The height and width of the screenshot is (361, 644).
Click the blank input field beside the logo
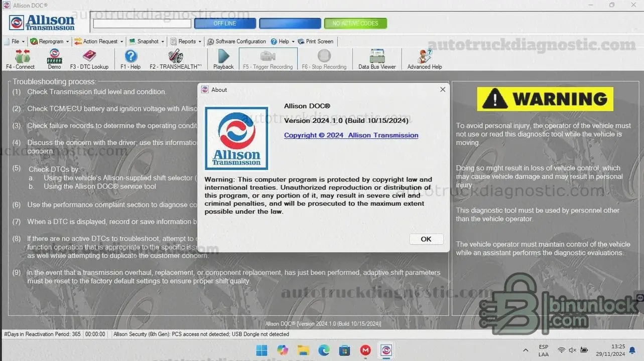tap(142, 24)
